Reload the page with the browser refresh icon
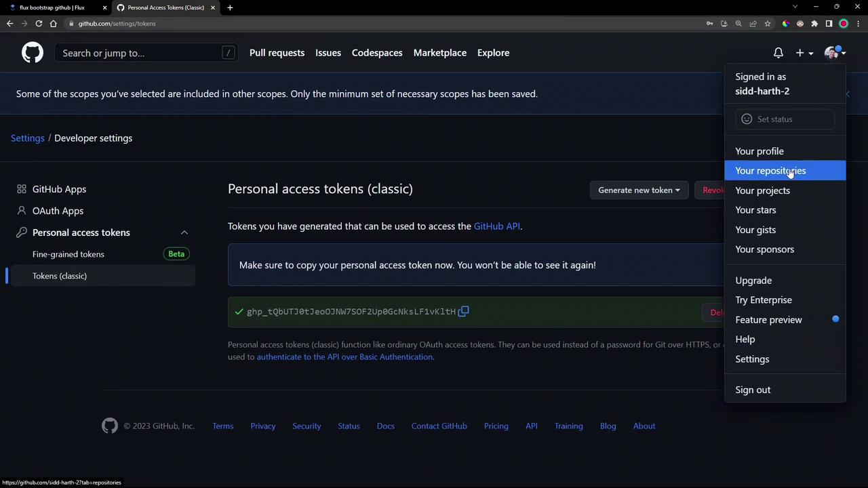Image resolution: width=868 pixels, height=488 pixels. tap(39, 24)
